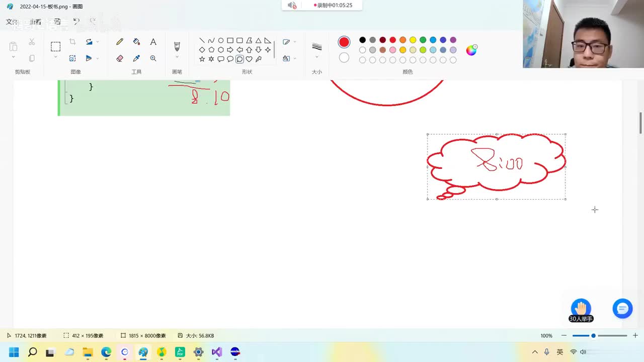Click the zoom out minus button
The height and width of the screenshot is (362, 644).
coord(564,335)
